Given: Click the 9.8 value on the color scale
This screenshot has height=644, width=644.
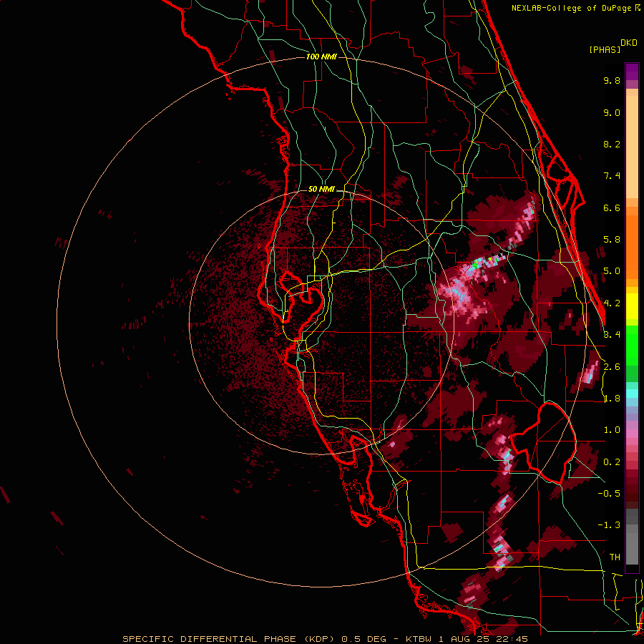Looking at the screenshot, I should (x=612, y=80).
